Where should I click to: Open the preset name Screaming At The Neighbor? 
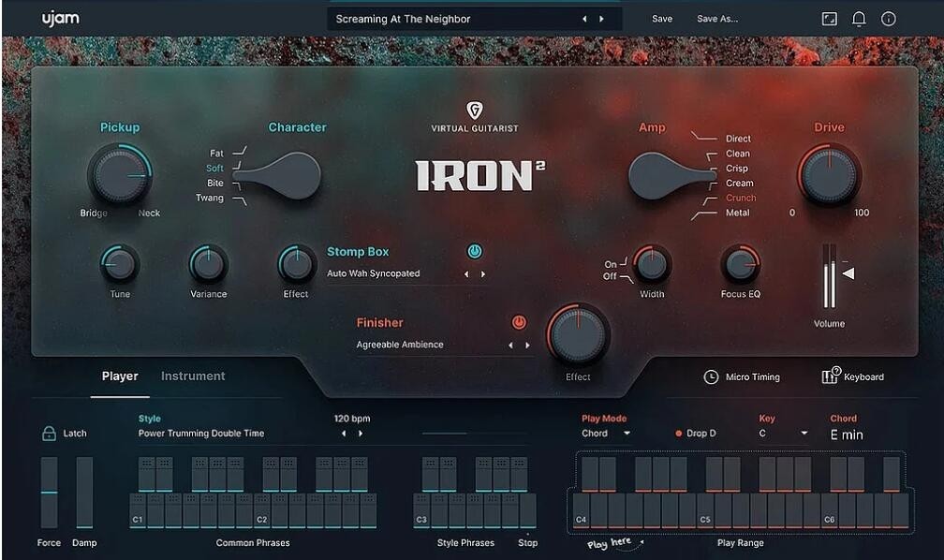(404, 19)
